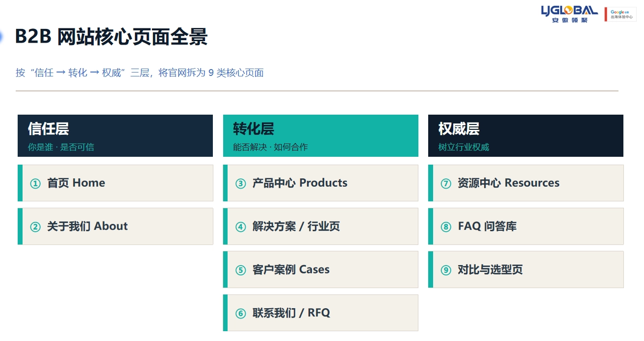The height and width of the screenshot is (341, 644).
Task: Select the 资源中心 Resources card
Action: 526,183
